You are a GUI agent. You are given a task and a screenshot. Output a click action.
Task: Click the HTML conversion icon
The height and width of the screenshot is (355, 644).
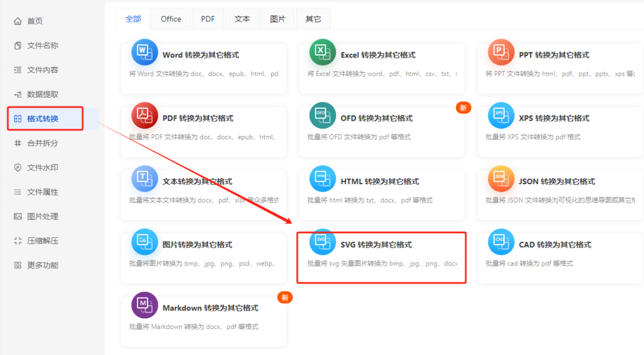click(323, 179)
